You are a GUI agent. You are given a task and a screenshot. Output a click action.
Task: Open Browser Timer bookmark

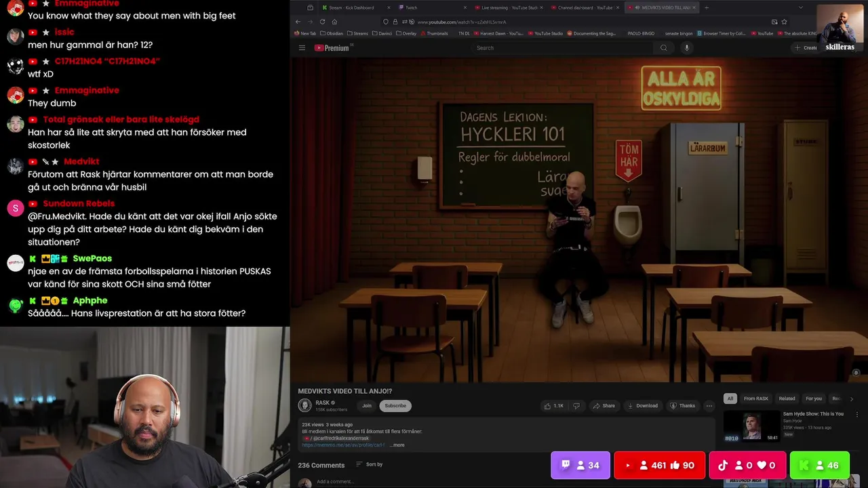point(721,33)
